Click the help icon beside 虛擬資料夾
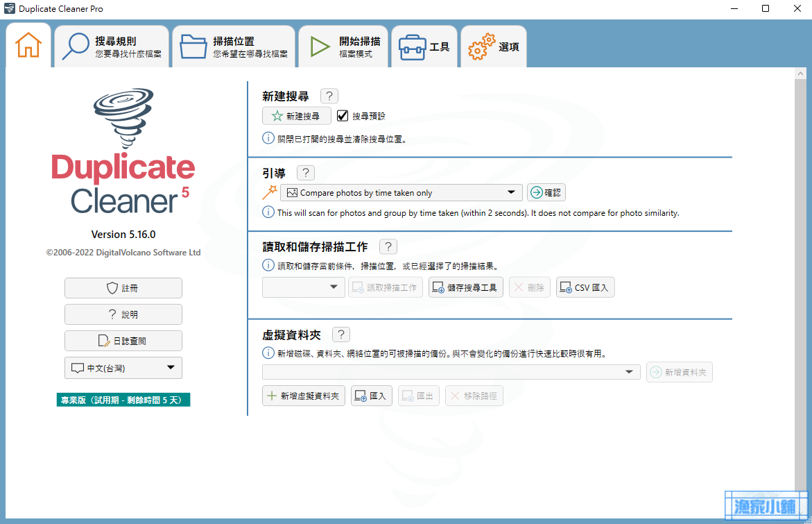The width and height of the screenshot is (812, 524). coord(340,335)
